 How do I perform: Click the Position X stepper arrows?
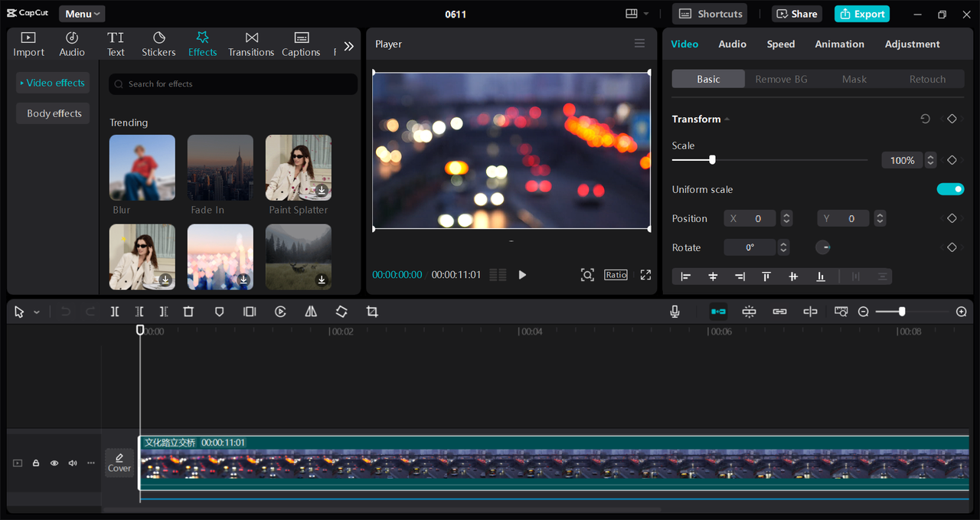tap(786, 218)
